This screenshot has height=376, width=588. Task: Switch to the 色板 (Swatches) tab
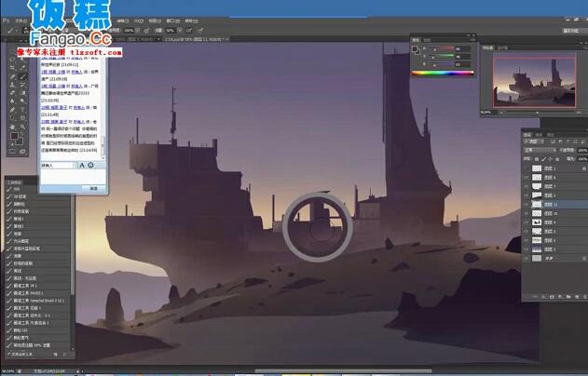point(427,40)
